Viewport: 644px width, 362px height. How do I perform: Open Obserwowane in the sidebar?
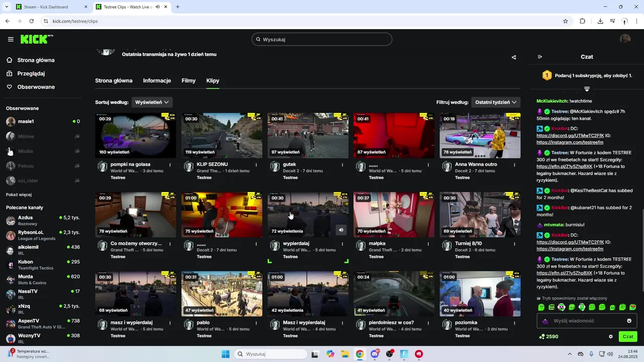click(36, 87)
